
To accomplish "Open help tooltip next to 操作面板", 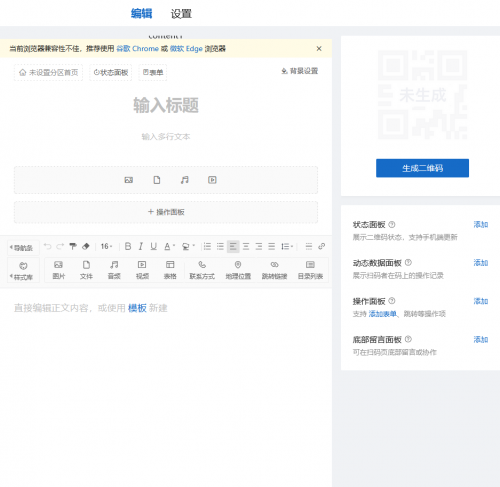I will (392, 301).
